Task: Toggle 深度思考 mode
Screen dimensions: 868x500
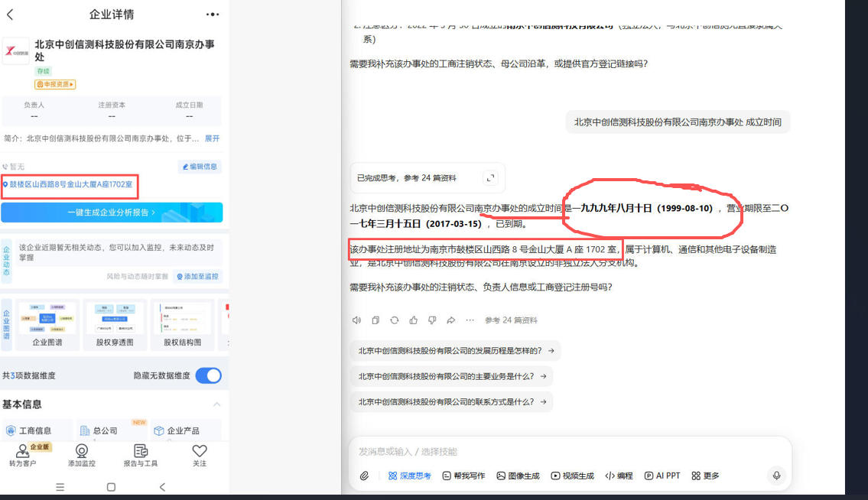Action: [x=410, y=476]
